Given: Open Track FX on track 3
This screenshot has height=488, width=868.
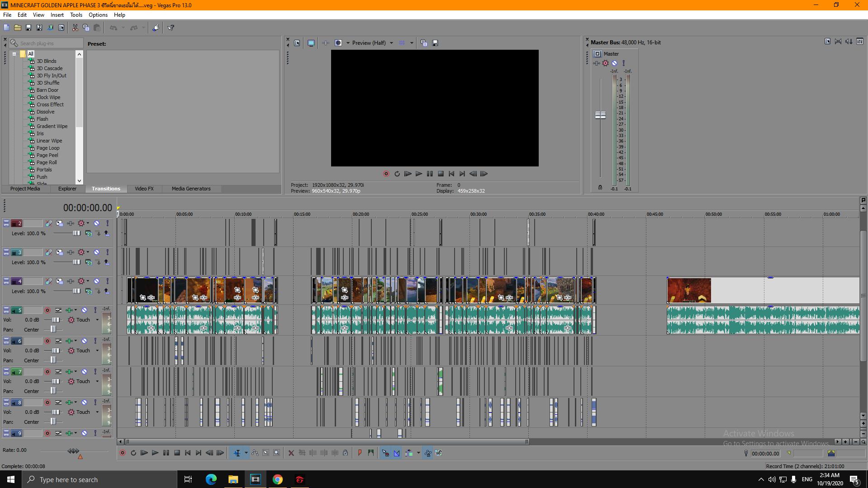Looking at the screenshot, I should point(71,252).
